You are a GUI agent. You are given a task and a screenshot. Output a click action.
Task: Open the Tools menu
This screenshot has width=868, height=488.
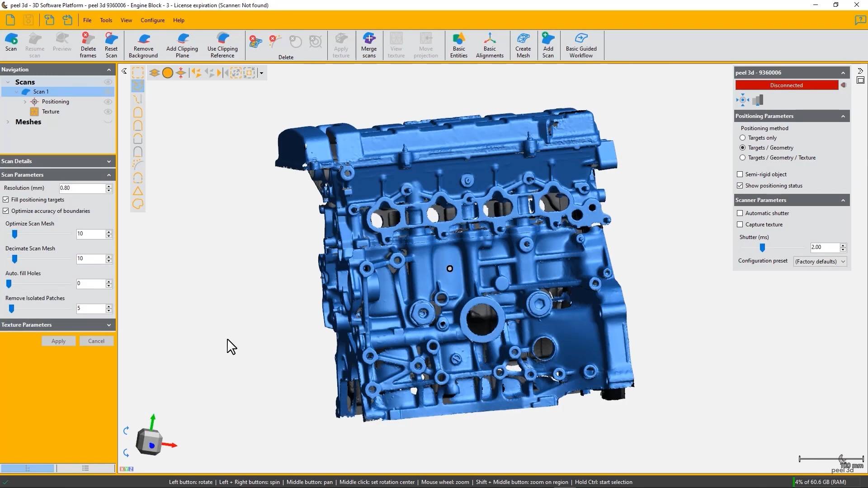(106, 20)
